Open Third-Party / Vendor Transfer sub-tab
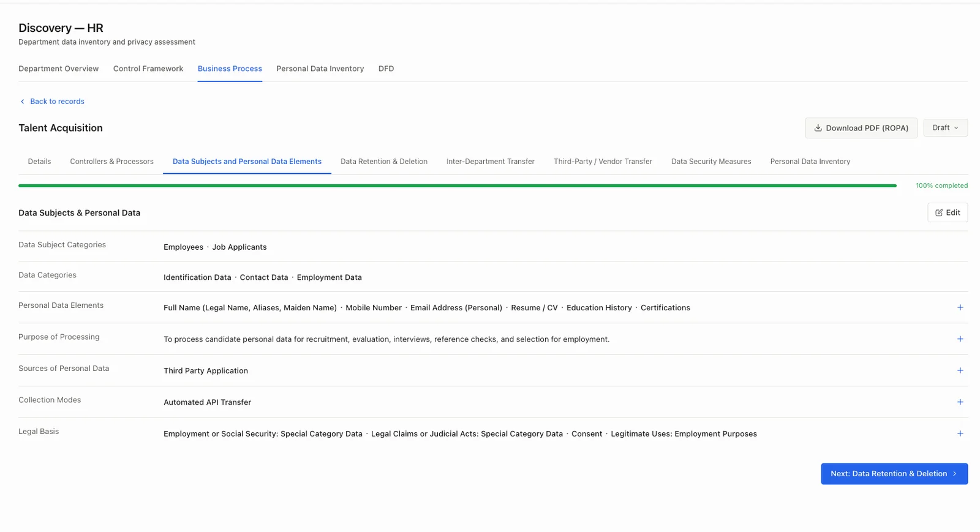Image resolution: width=980 pixels, height=532 pixels. point(603,162)
